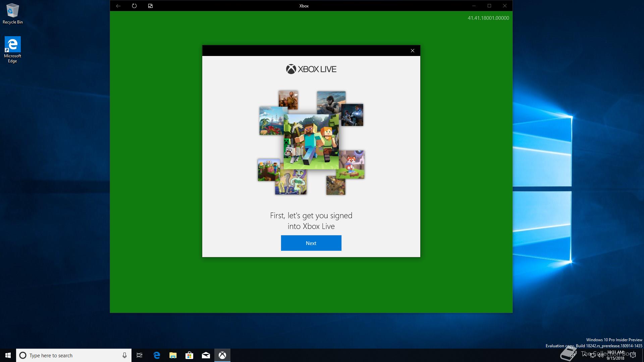Click the volume speaker icon in system tray
The height and width of the screenshot is (362, 644).
point(601,355)
